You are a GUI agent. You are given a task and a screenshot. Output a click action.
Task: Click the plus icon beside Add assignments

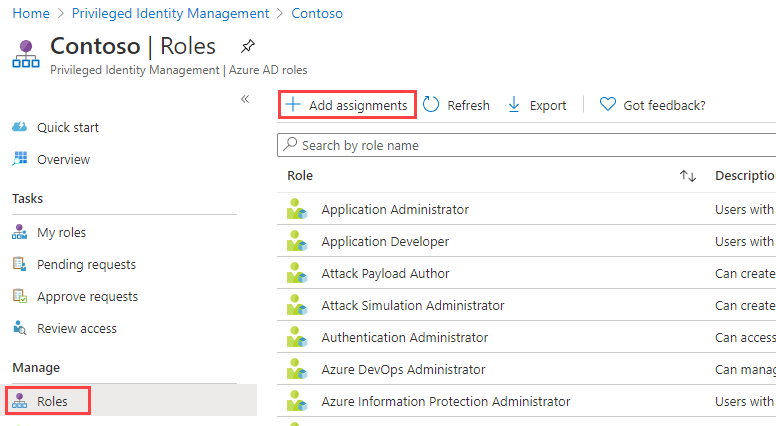click(293, 104)
